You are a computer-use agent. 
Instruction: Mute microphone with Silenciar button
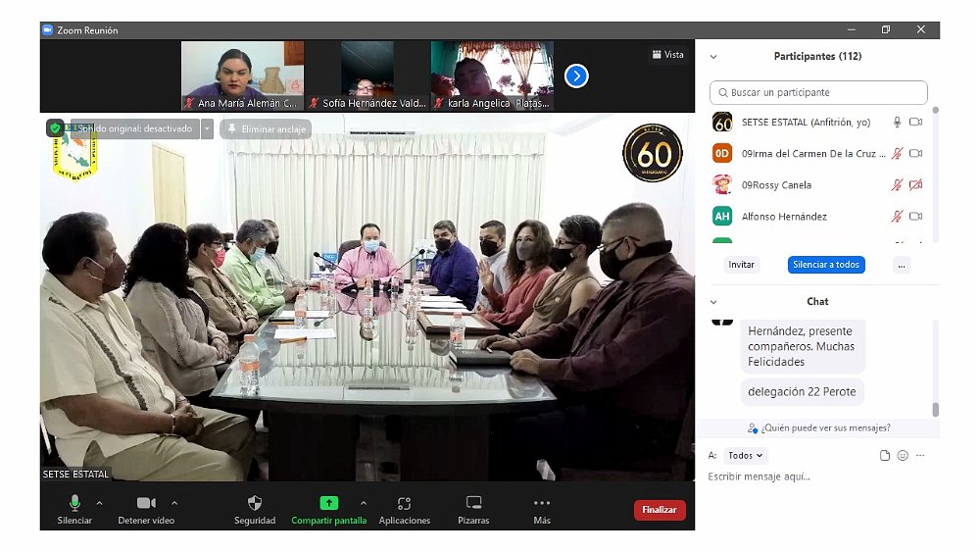(x=74, y=504)
